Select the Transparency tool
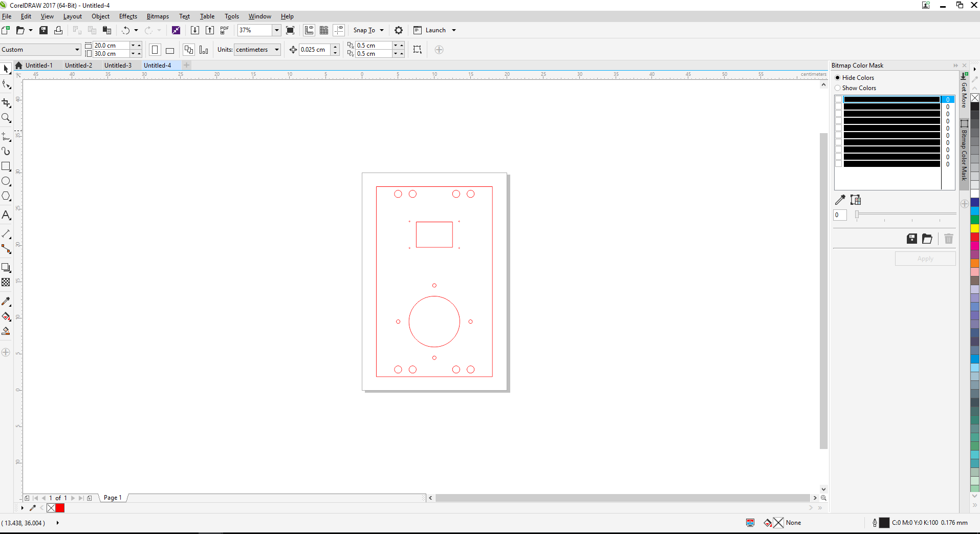The width and height of the screenshot is (980, 534). [6, 282]
